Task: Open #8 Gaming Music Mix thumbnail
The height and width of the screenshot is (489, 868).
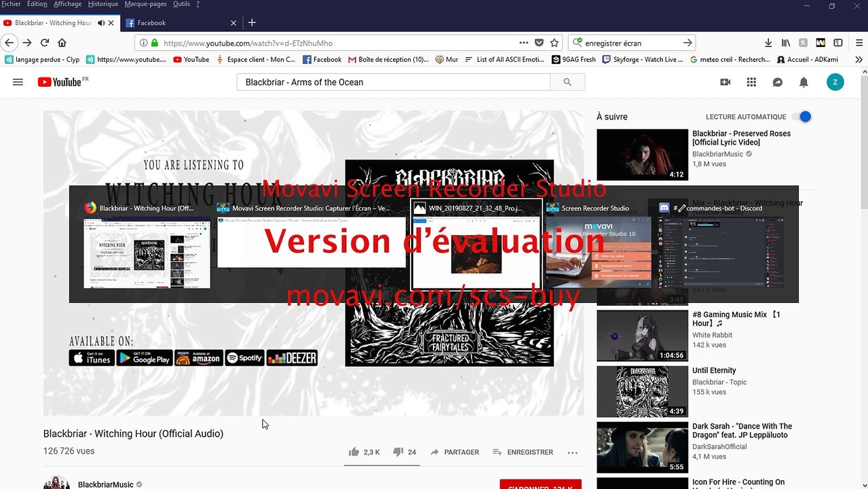Action: coord(642,336)
